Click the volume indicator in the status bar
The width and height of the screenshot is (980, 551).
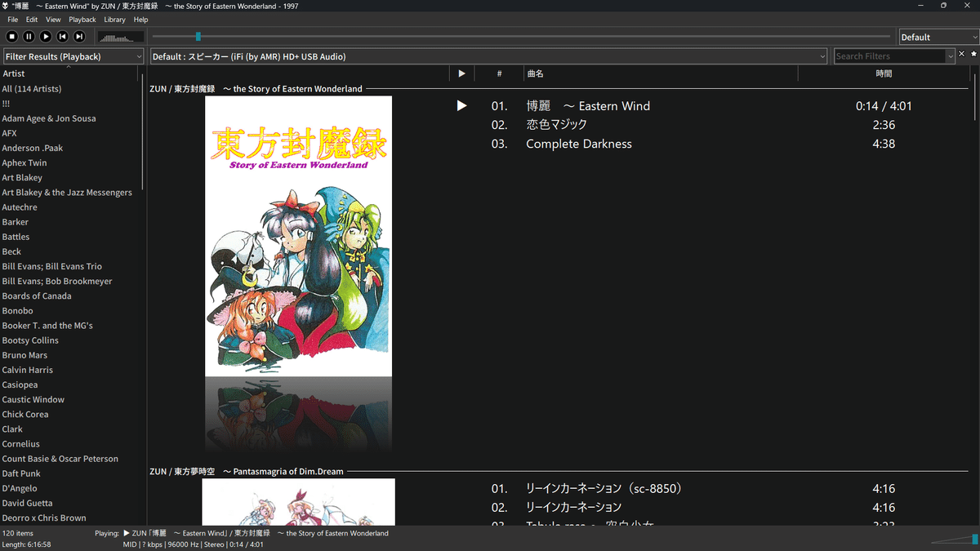tap(955, 538)
